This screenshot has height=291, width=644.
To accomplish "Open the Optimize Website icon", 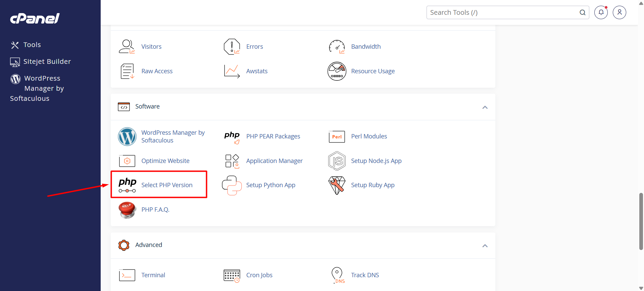I will click(x=127, y=161).
